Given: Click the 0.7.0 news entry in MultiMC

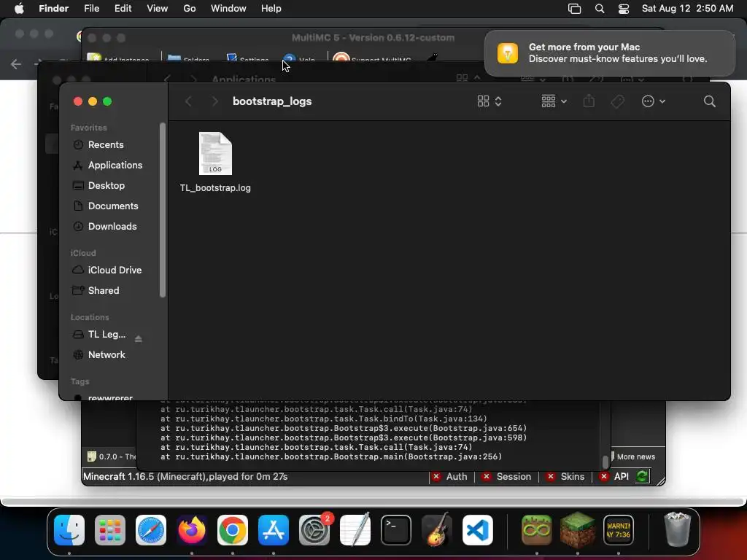Looking at the screenshot, I should coord(112,456).
